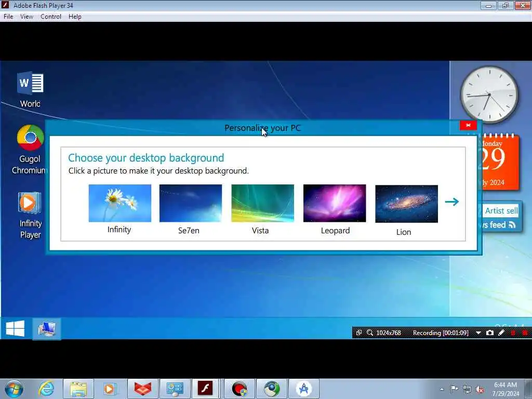532x399 pixels.
Task: Select the Se7en wallpaper thumbnail
Action: click(191, 203)
